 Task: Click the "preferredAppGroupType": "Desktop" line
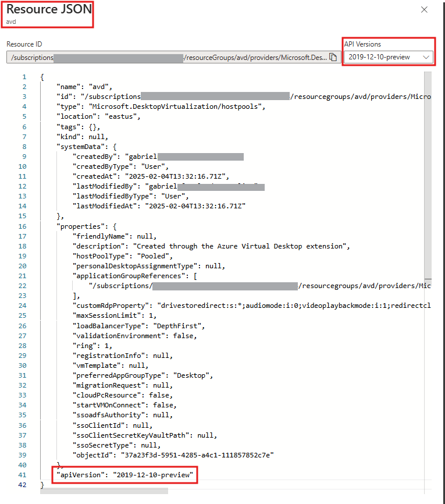click(x=143, y=375)
